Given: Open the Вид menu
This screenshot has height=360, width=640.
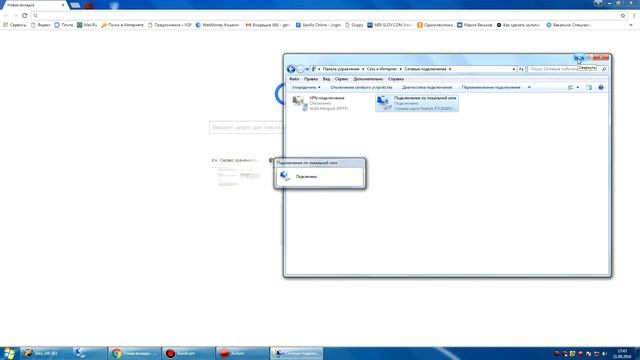Looking at the screenshot, I should pos(326,79).
